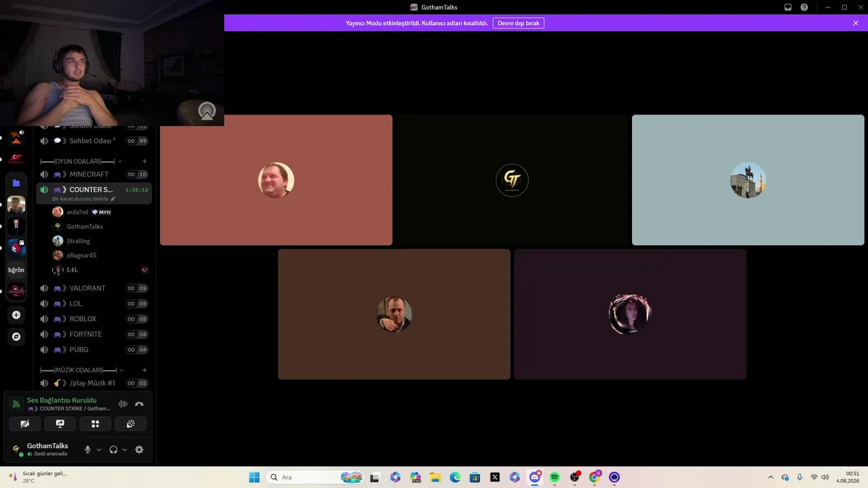Screen dimensions: 868x488
Task: Create channel in MÜZİK ODALARI category
Action: [144, 370]
